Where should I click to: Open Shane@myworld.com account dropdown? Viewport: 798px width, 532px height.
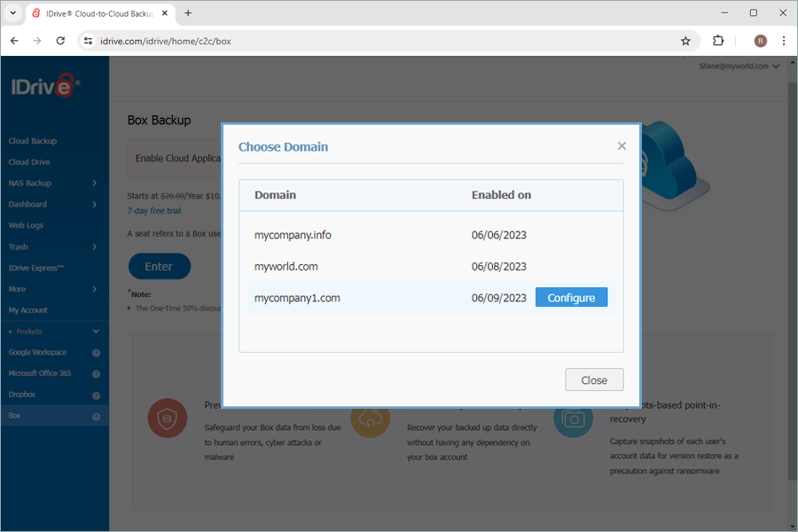coord(739,66)
